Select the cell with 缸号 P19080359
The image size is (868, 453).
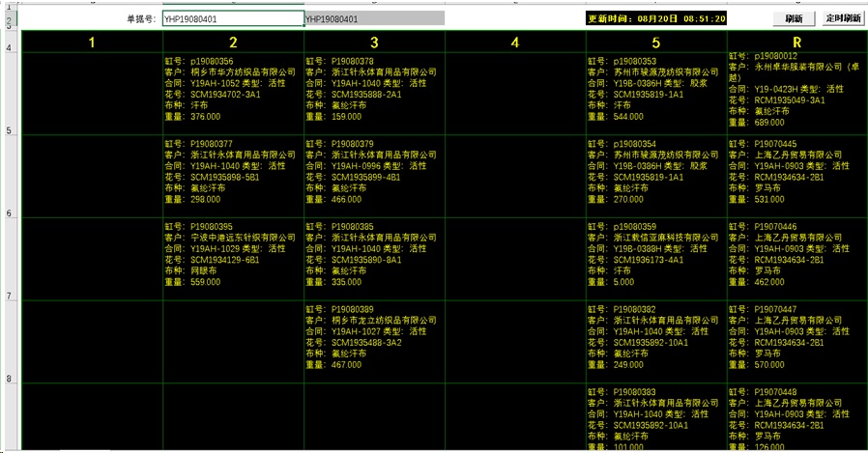coord(656,255)
